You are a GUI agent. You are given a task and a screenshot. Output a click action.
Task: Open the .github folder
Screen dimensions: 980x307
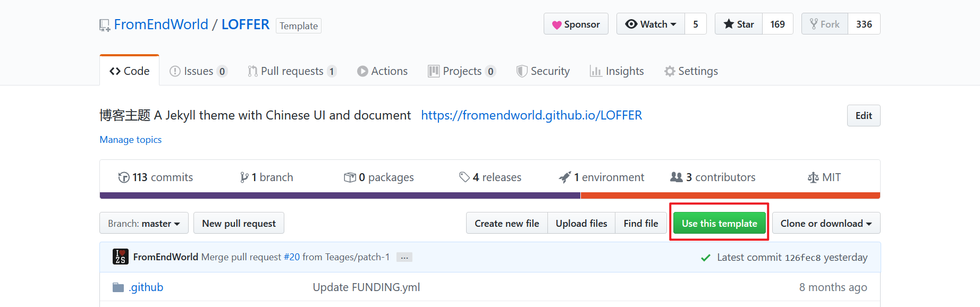click(x=146, y=287)
